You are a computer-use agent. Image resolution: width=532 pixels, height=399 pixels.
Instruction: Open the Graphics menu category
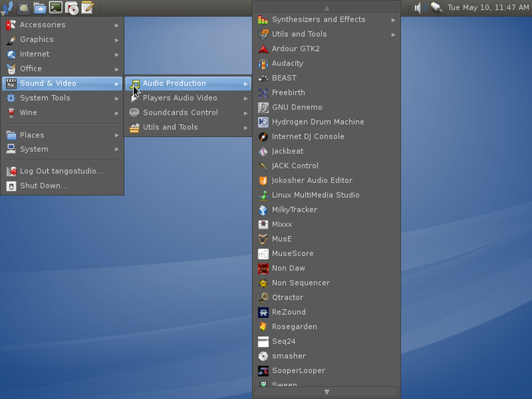[36, 40]
